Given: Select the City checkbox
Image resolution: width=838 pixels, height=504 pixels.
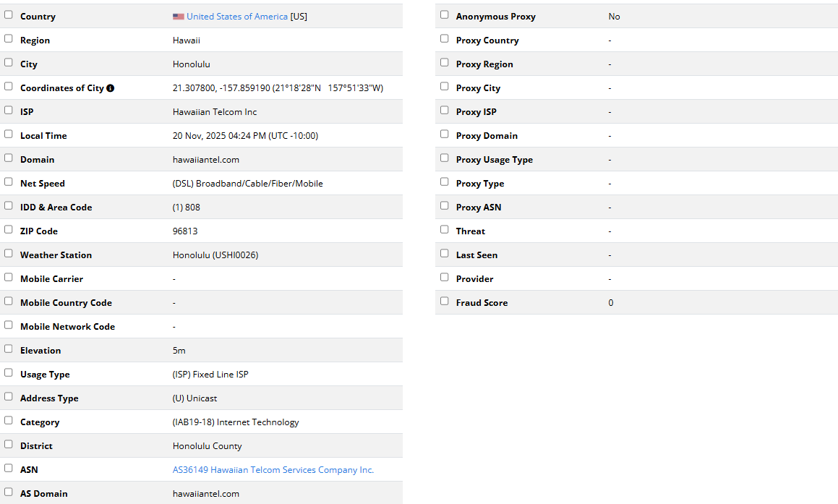Looking at the screenshot, I should pos(9,62).
